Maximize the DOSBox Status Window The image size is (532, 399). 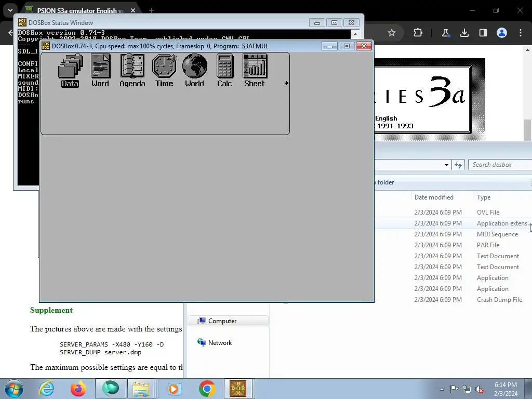pos(334,23)
